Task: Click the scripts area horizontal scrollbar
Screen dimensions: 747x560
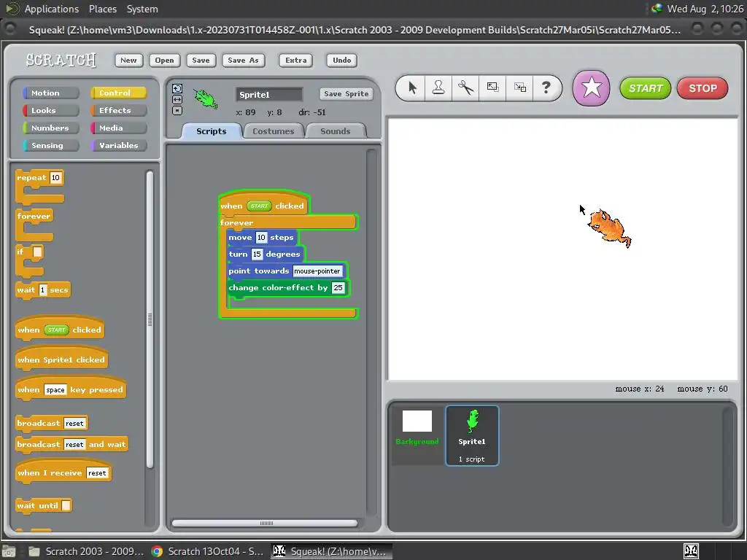Action: pyautogui.click(x=266, y=523)
